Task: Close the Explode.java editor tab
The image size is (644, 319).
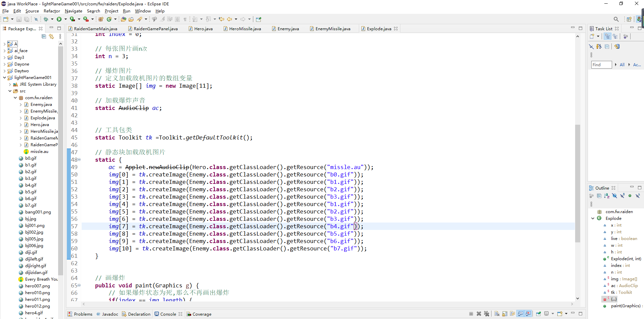Action: pyautogui.click(x=396, y=29)
